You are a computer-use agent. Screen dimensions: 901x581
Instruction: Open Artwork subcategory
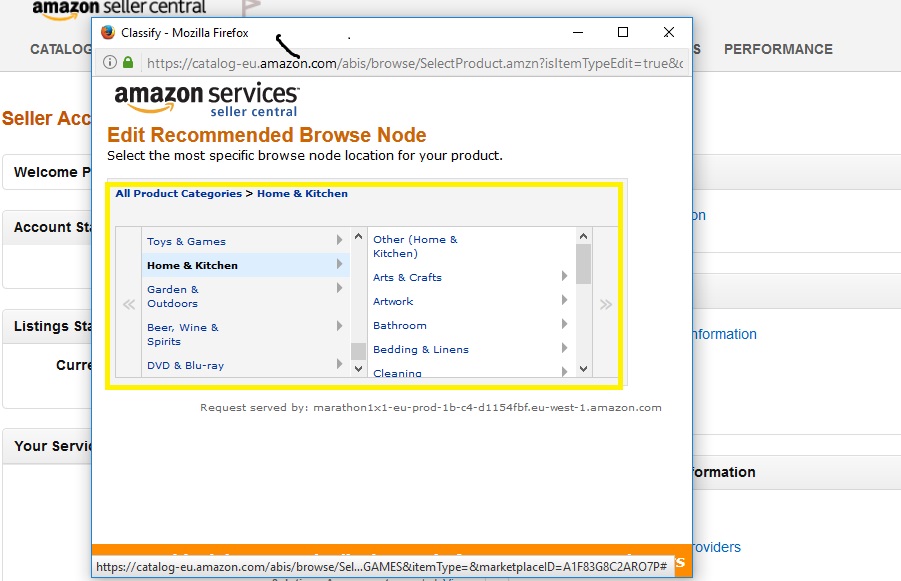pyautogui.click(x=392, y=301)
